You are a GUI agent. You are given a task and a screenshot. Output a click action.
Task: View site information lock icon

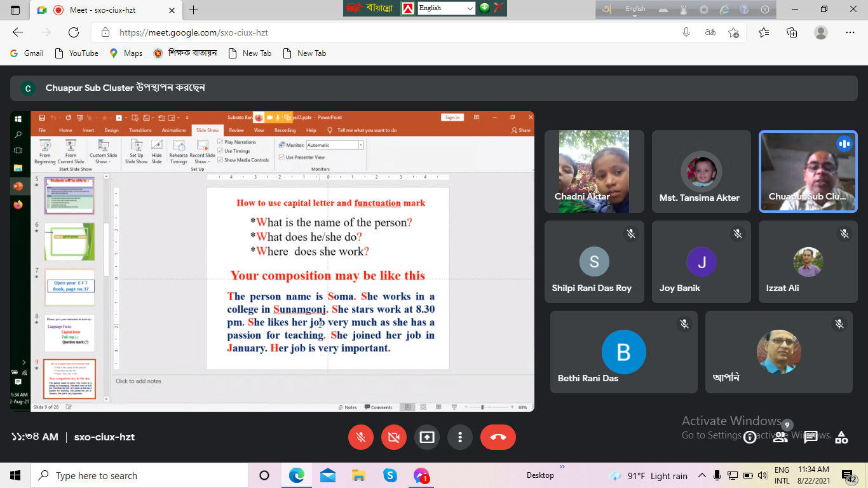click(x=104, y=32)
